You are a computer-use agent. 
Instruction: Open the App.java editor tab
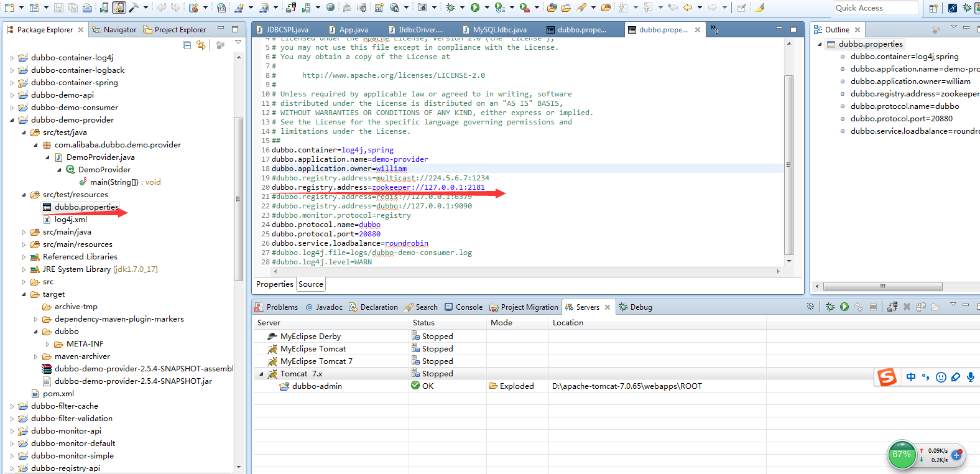tap(348, 29)
